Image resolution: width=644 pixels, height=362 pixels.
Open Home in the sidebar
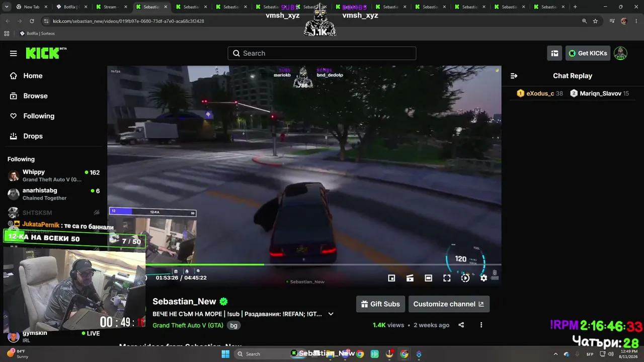[33, 76]
